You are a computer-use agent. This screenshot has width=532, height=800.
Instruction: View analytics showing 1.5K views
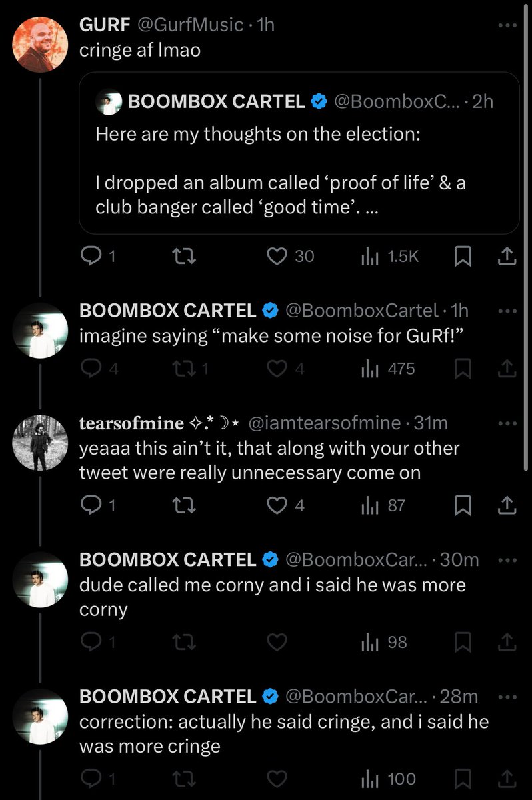390,257
